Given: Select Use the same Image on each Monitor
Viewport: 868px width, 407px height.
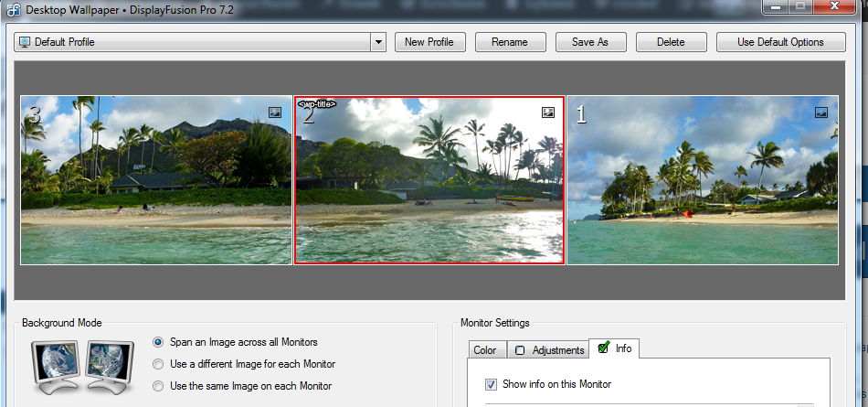Looking at the screenshot, I should pyautogui.click(x=159, y=386).
